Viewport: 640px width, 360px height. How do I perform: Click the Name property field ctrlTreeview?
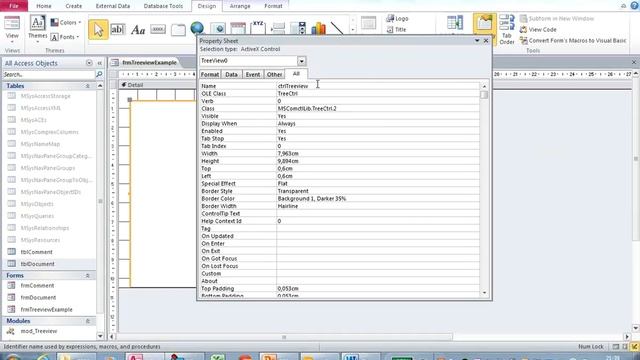click(378, 86)
